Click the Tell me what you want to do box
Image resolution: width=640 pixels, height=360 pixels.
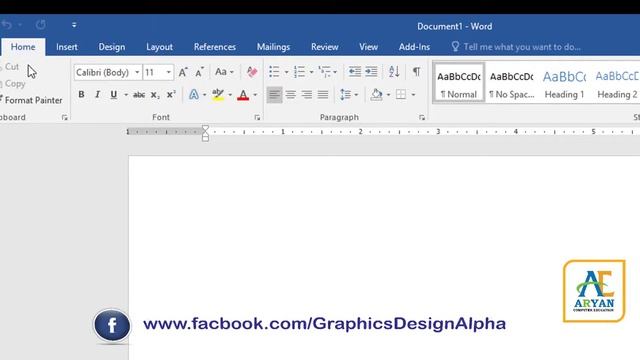tap(516, 47)
